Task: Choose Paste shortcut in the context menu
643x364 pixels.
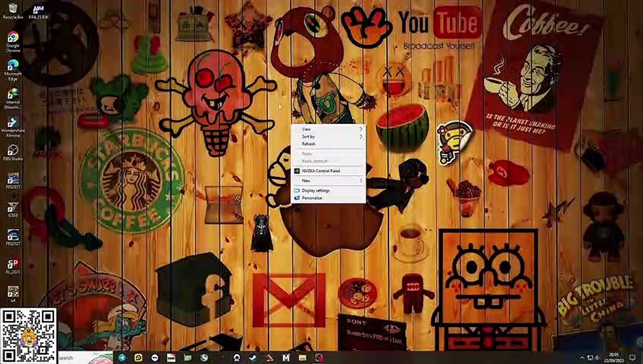Action: 328,161
